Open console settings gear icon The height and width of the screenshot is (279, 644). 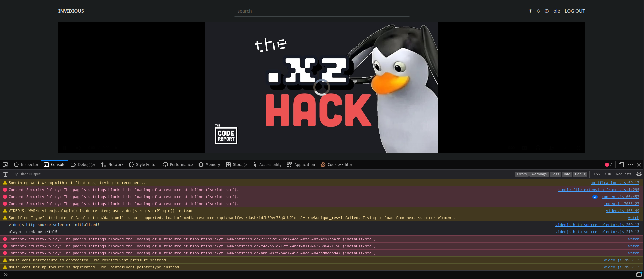pyautogui.click(x=639, y=174)
